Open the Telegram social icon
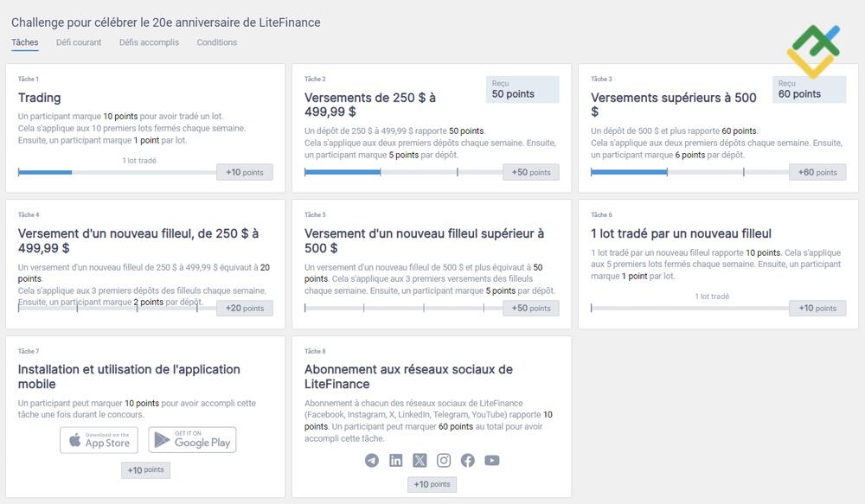 point(372,461)
